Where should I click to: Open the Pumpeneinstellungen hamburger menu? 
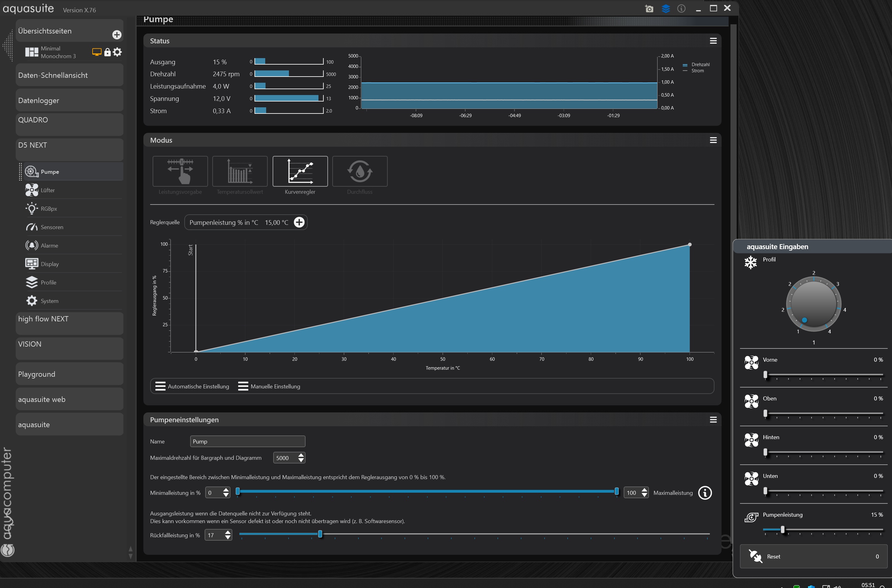pos(713,419)
